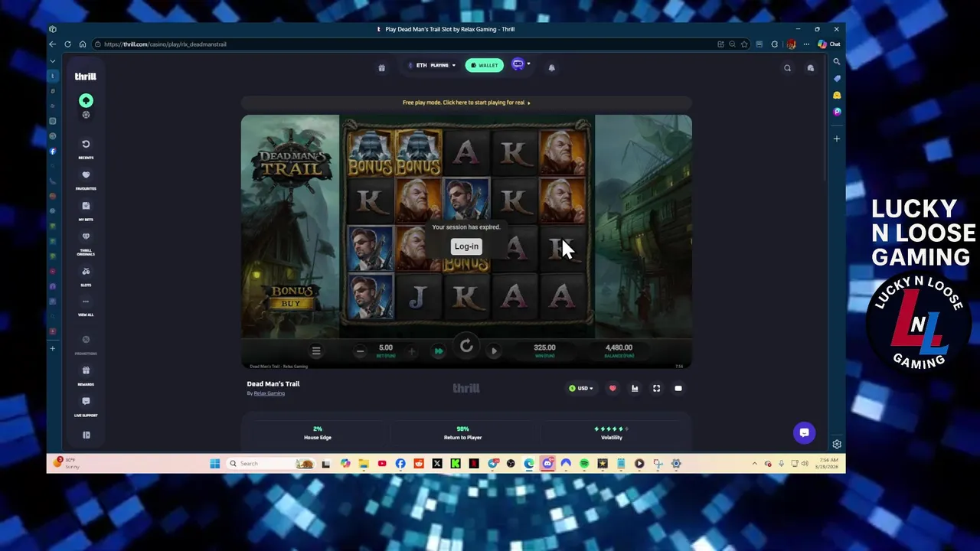Click the 98% Return to Player stat
980x551 pixels.
[462, 433]
